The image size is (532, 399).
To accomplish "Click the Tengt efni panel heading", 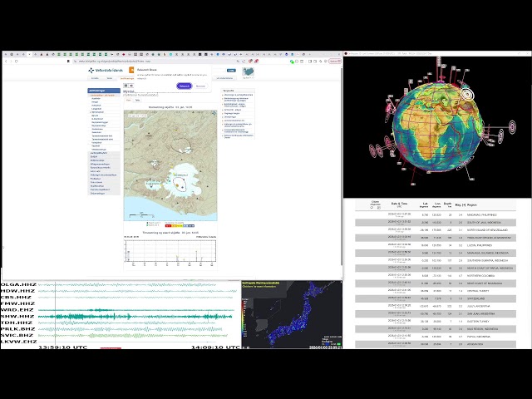I will (229, 91).
